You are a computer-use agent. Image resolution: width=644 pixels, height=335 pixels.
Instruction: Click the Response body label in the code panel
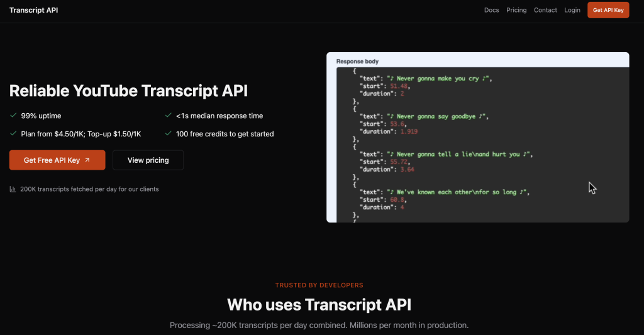point(357,62)
